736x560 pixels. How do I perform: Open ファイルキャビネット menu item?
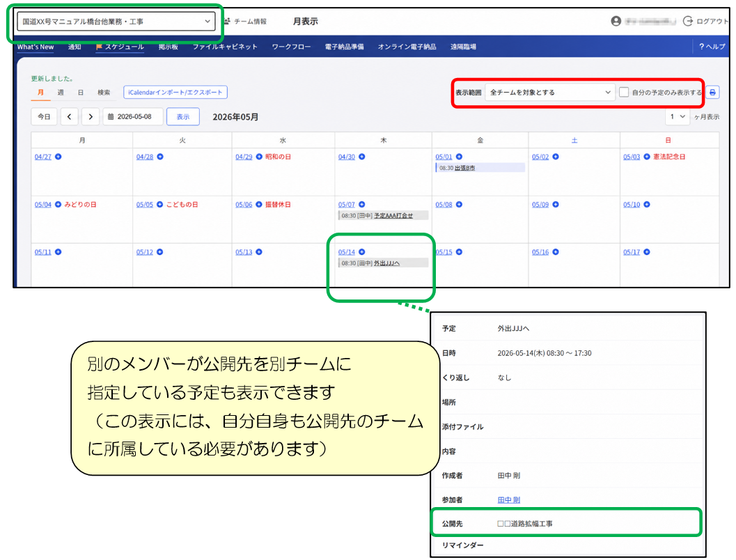(x=225, y=47)
